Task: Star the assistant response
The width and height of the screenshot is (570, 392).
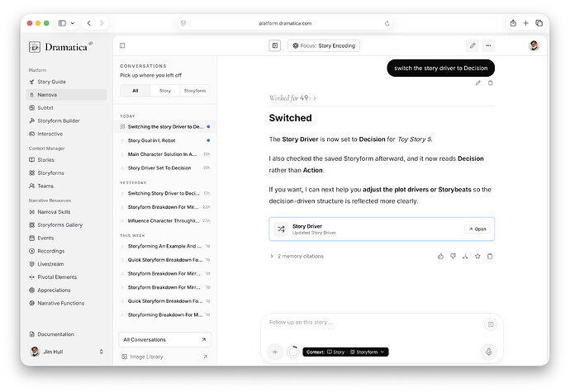Action: [x=477, y=256]
